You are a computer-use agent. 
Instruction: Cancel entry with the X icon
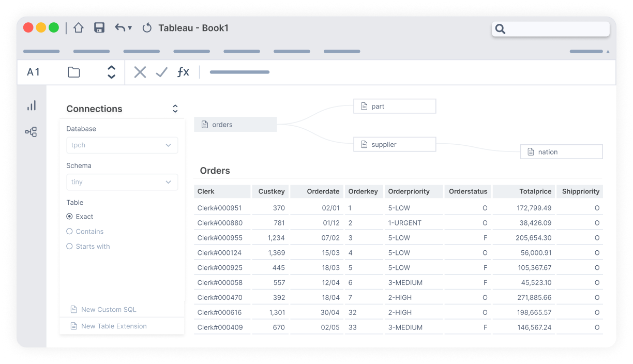click(x=140, y=72)
